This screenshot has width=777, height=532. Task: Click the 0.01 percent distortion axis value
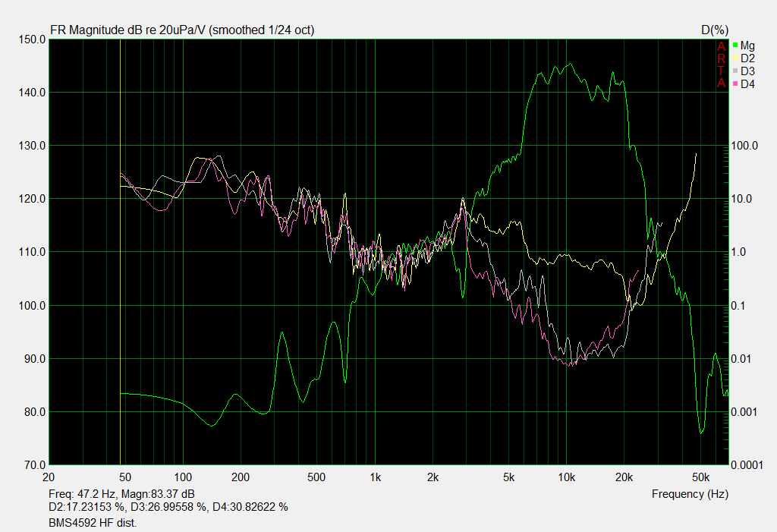[742, 359]
